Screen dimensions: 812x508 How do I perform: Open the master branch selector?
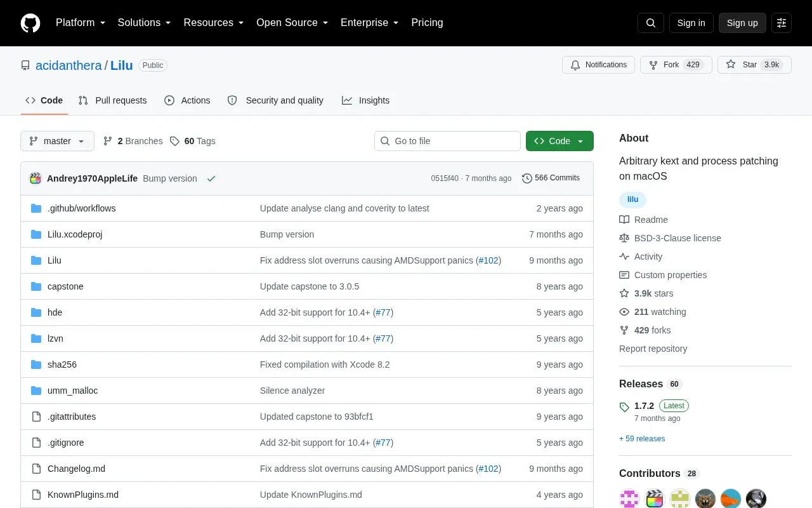tap(57, 141)
